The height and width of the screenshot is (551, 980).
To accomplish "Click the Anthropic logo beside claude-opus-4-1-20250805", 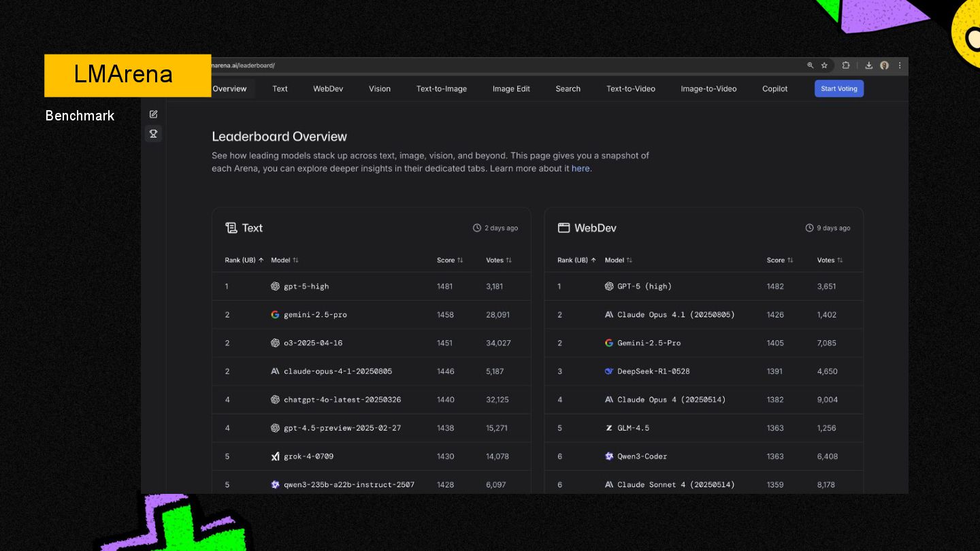I will click(275, 371).
